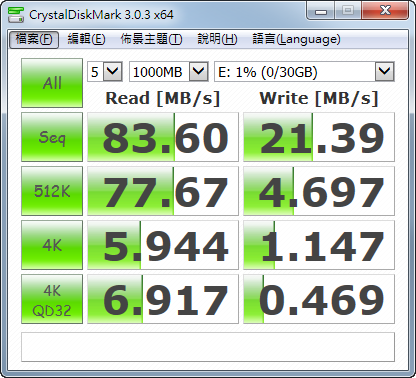The width and height of the screenshot is (416, 378).
Task: Open the 說明(H) help menu
Action: [217, 39]
